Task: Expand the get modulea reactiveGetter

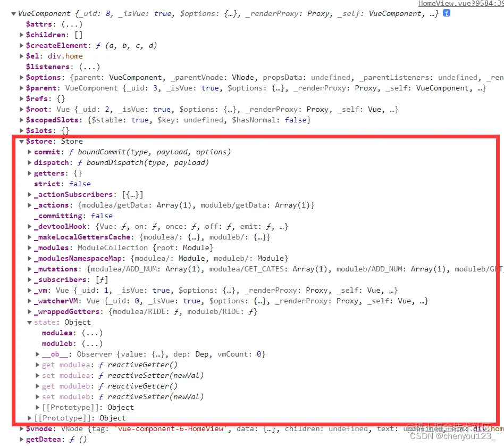Action: coord(38,365)
